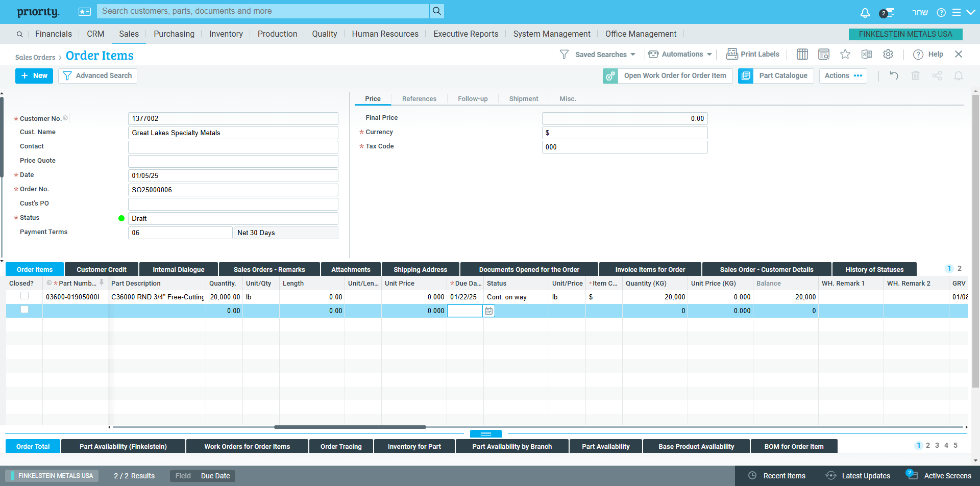Image resolution: width=980 pixels, height=486 pixels.
Task: Switch to the Follow-up tab
Action: tap(473, 99)
